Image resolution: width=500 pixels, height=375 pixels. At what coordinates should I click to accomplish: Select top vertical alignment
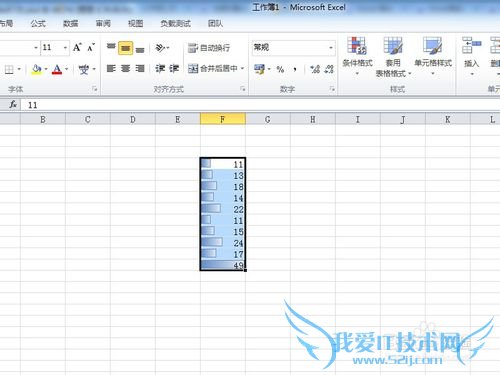(111, 48)
